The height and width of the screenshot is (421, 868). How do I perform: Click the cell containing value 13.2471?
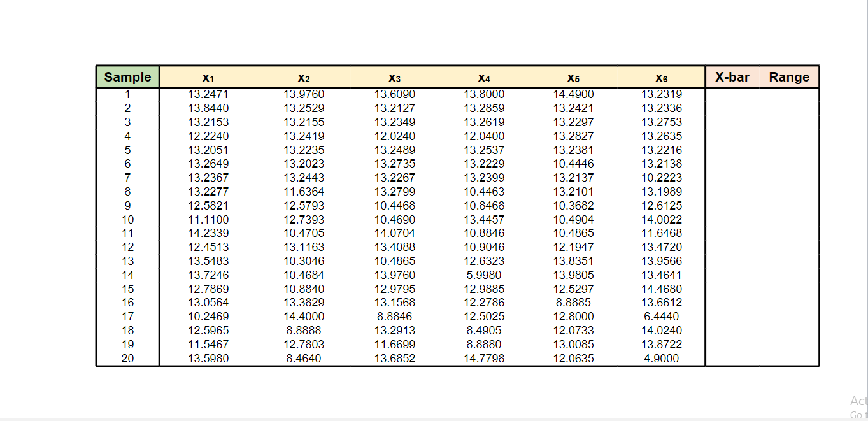[207, 94]
